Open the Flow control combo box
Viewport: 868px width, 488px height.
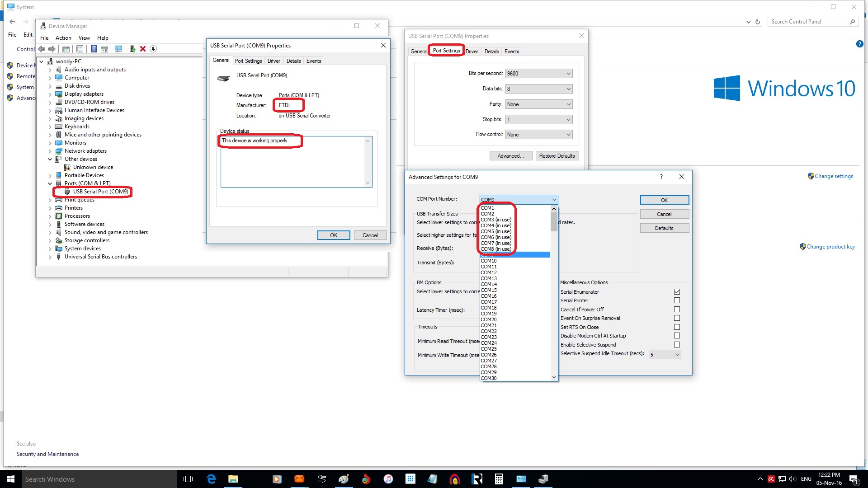pos(538,135)
